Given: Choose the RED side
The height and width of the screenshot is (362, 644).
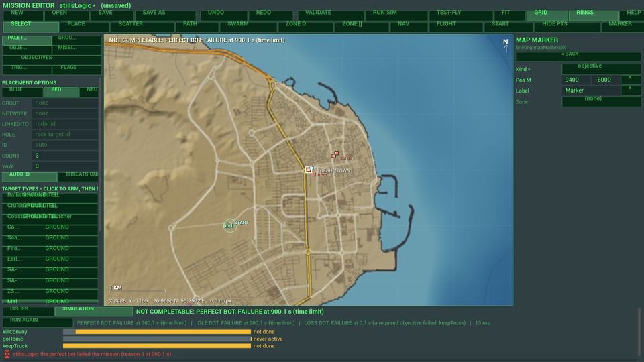Looking at the screenshot, I should coord(61,92).
